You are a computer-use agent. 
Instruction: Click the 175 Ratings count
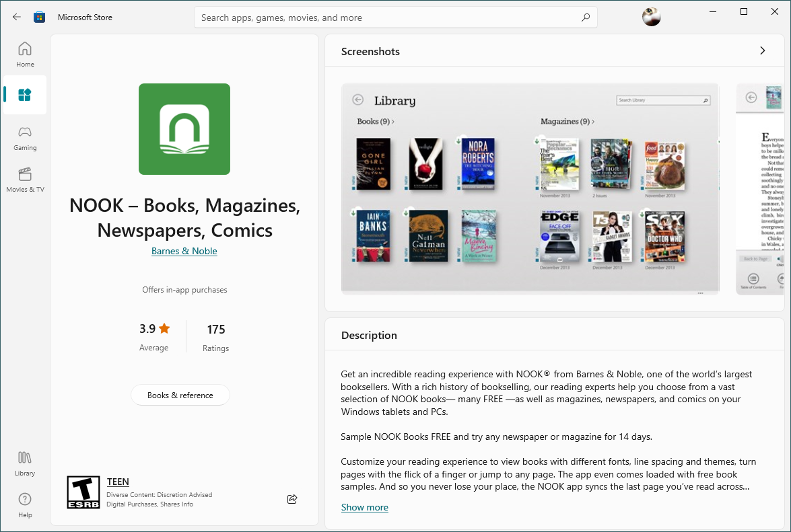(x=216, y=337)
